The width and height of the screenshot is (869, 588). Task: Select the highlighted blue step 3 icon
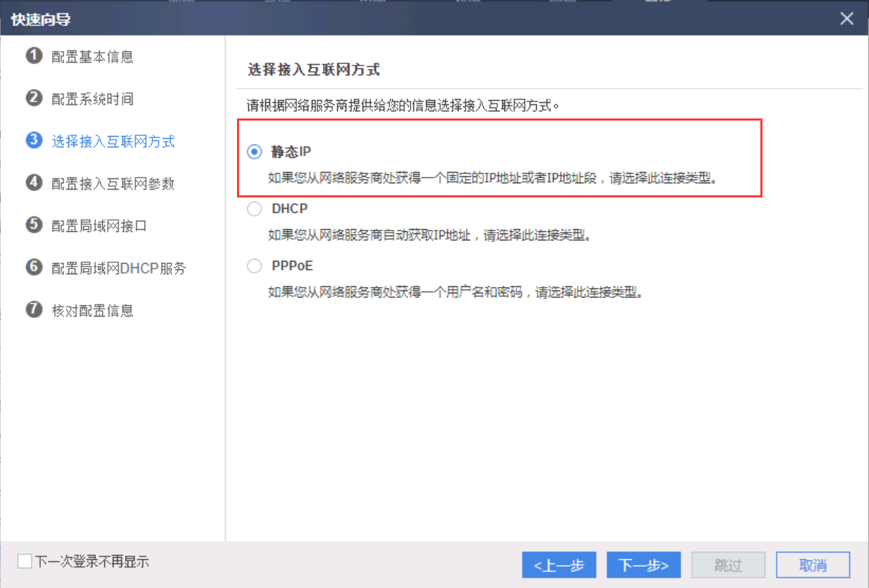pos(34,140)
